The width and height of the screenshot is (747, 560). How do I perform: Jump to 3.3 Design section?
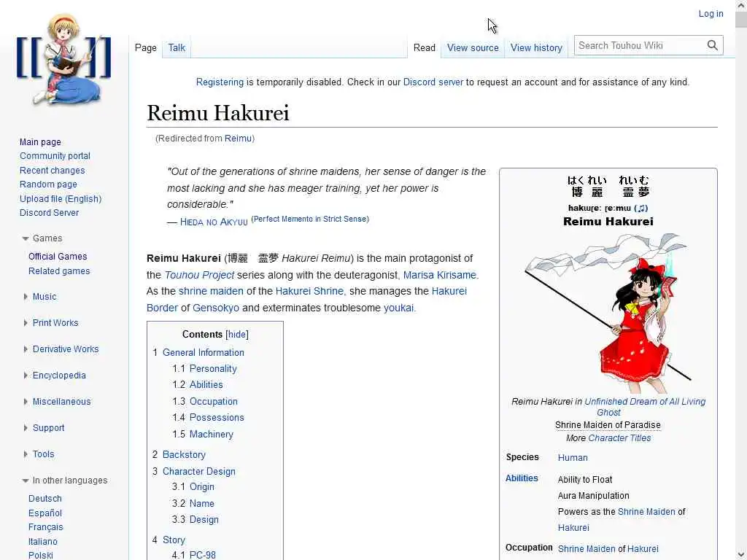204,519
